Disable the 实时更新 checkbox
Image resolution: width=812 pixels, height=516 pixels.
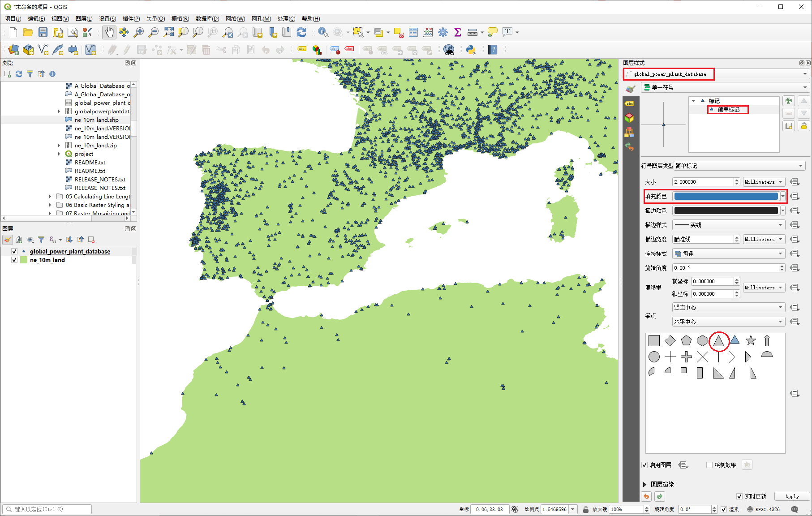tap(739, 496)
